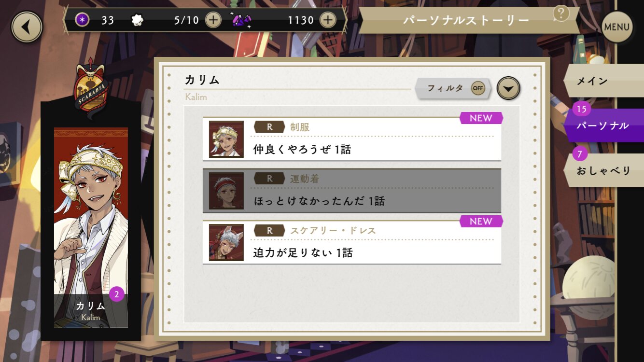
Task: Go back with the left arrow button
Action: click(x=27, y=27)
